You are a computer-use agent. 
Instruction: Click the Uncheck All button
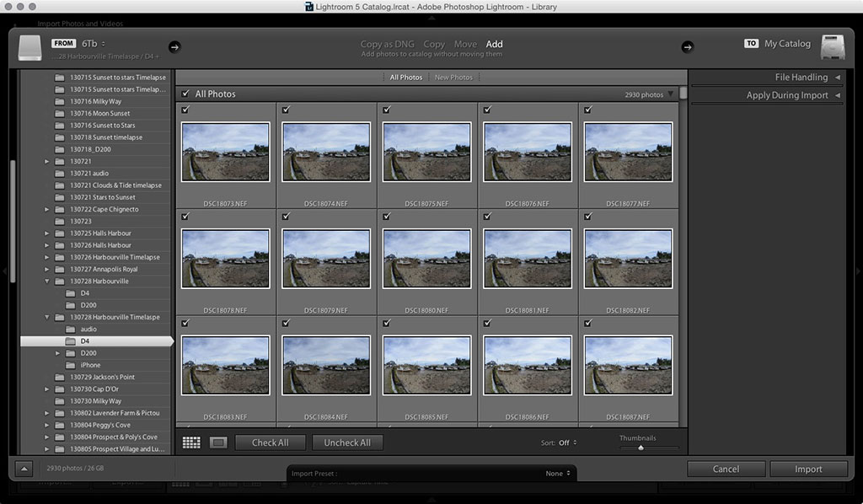(x=347, y=442)
